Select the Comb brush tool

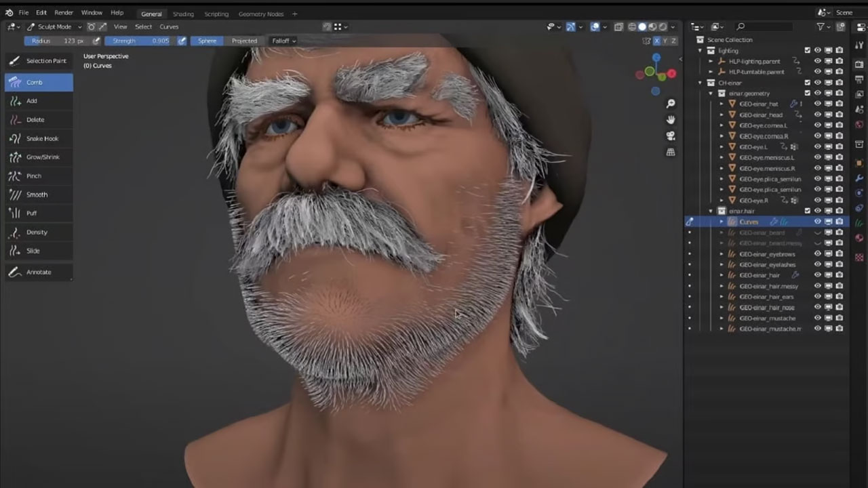(39, 82)
